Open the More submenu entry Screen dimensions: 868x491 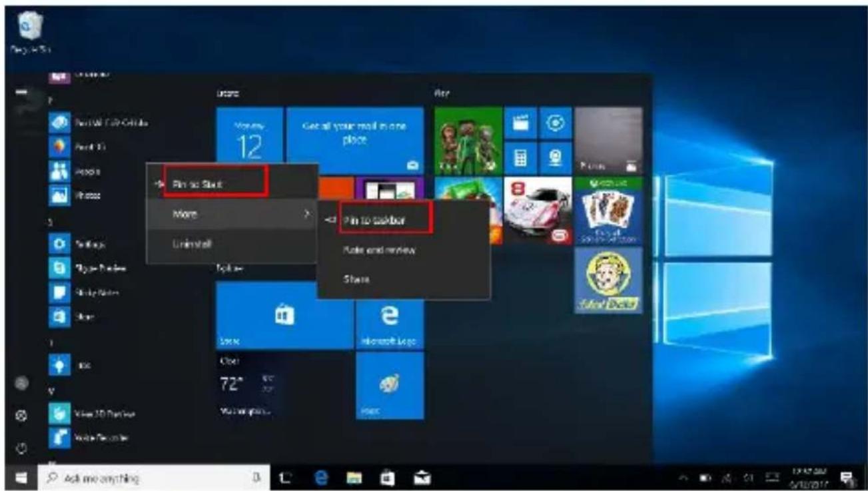click(x=232, y=215)
